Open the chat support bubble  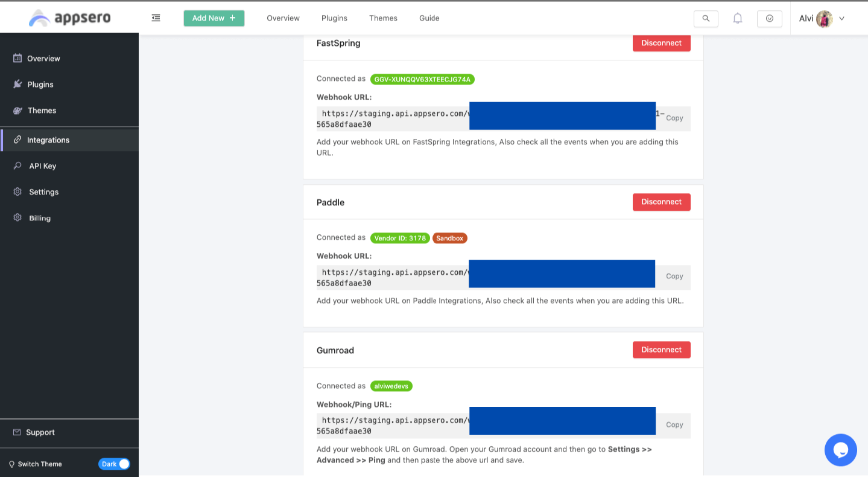point(841,450)
